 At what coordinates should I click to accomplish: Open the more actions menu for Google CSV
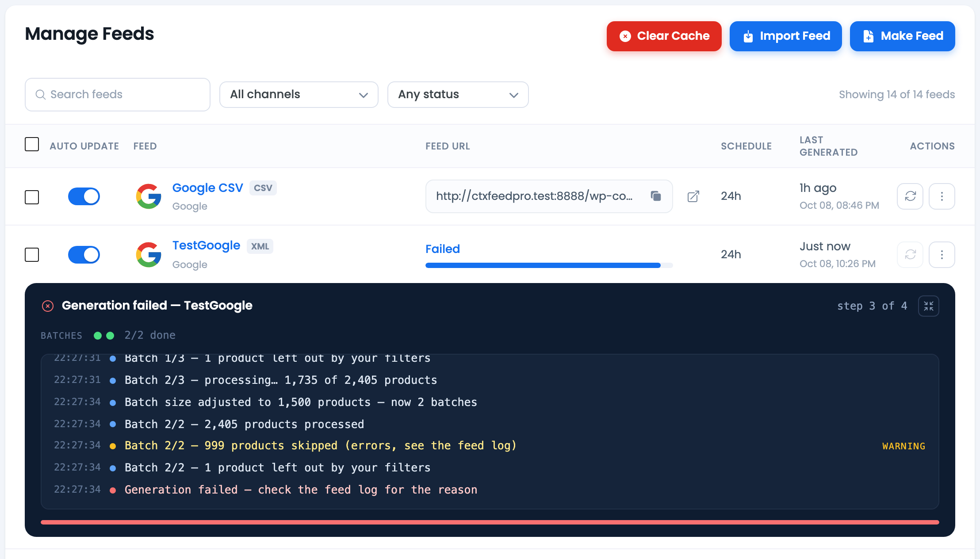tap(942, 196)
